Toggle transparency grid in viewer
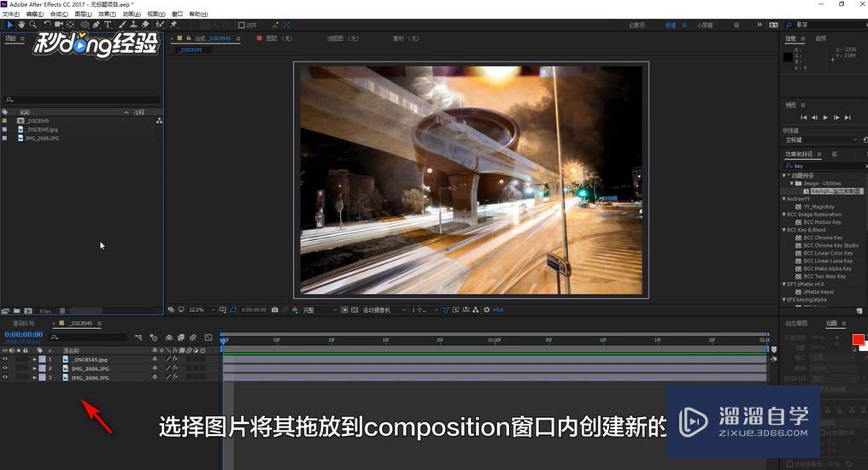Screen dimensions: 868x470 355,310
